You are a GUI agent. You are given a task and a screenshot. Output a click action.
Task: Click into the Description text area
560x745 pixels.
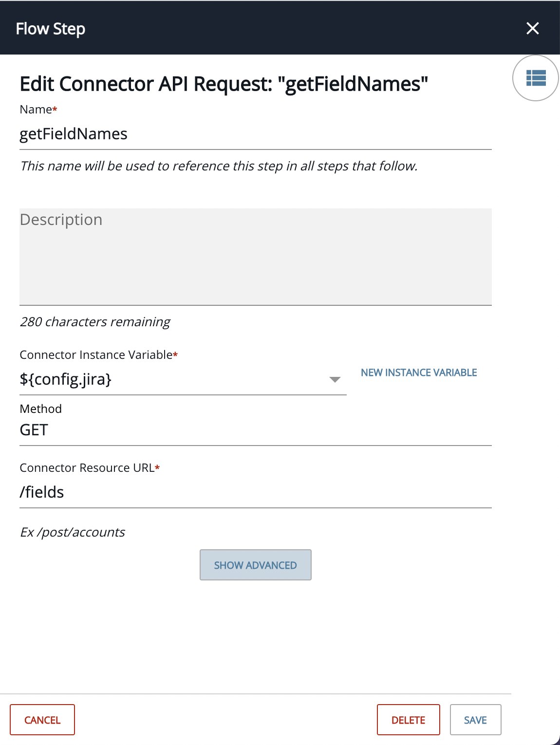click(x=256, y=257)
